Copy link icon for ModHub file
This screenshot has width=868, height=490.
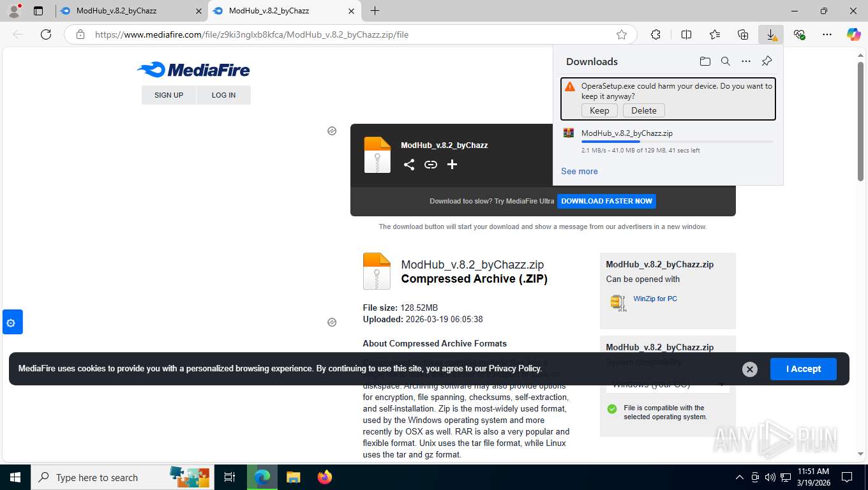click(431, 165)
